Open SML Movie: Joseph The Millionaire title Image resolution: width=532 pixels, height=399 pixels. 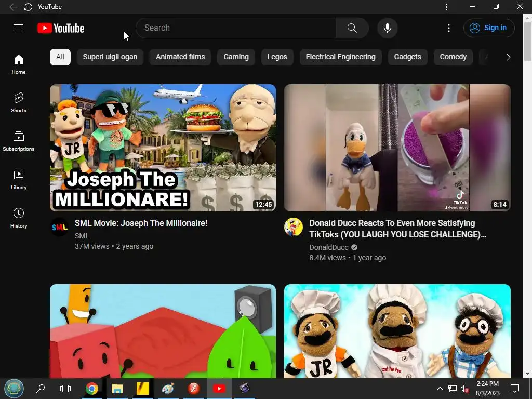click(x=141, y=223)
